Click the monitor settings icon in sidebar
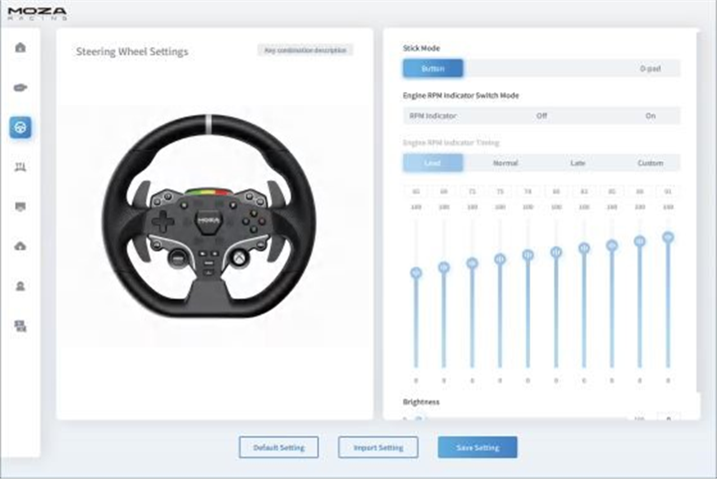Viewport: 717px width, 479px height. pyautogui.click(x=20, y=326)
